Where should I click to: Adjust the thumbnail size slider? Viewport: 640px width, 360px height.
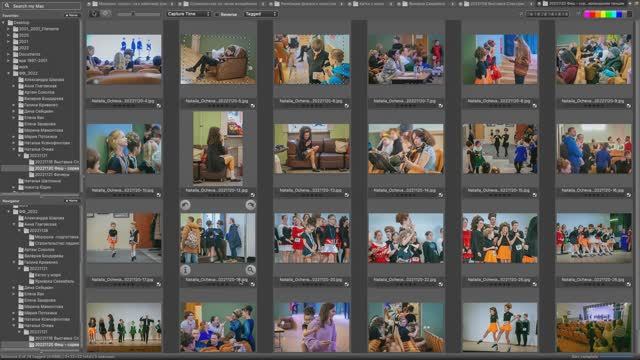(139, 14)
